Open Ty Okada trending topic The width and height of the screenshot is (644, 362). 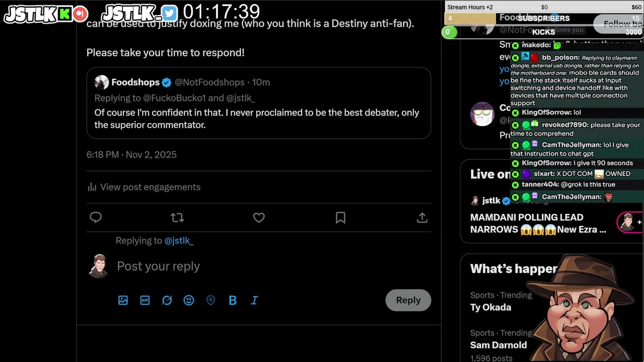[491, 307]
